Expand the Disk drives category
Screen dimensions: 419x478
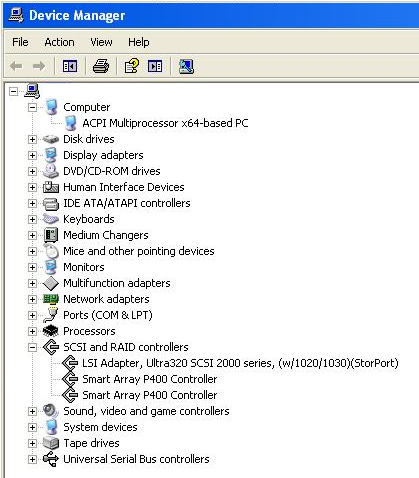coord(32,139)
